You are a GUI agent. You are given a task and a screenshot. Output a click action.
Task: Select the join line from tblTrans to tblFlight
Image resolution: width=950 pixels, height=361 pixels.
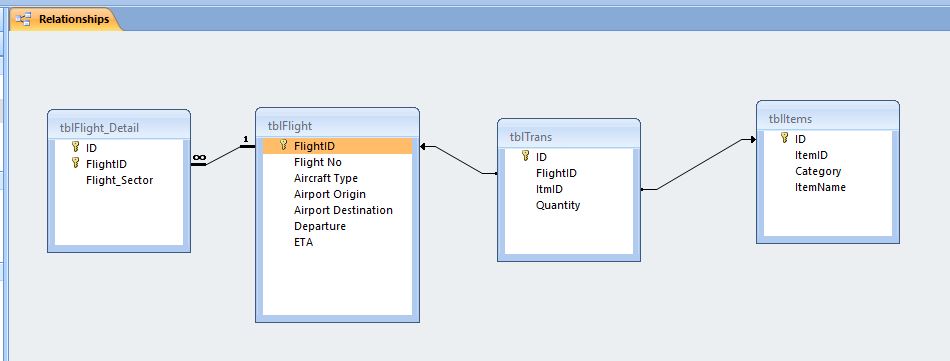click(x=459, y=160)
